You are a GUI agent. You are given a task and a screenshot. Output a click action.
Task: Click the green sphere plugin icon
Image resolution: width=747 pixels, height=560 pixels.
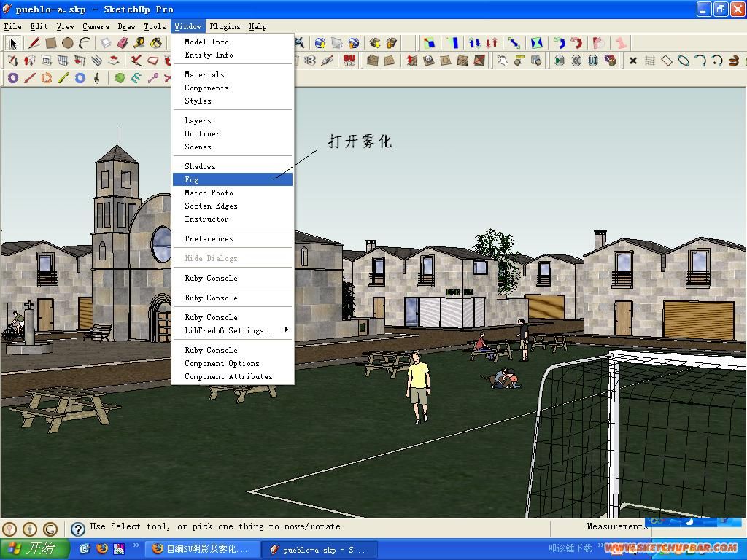click(119, 77)
